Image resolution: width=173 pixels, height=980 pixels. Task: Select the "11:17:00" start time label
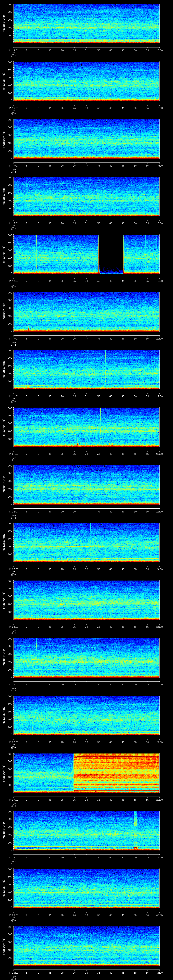(14, 223)
